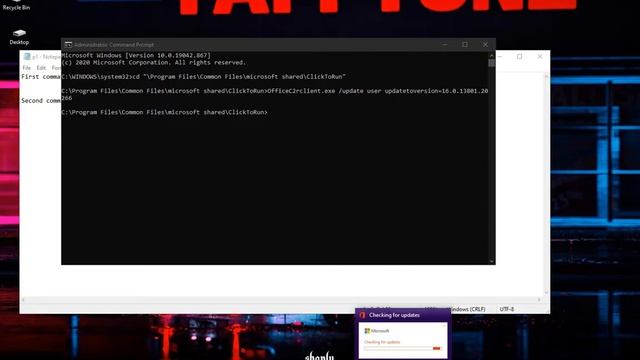Dismiss the Checking for updates popup
Screen dimensions: 640x360
444,326
